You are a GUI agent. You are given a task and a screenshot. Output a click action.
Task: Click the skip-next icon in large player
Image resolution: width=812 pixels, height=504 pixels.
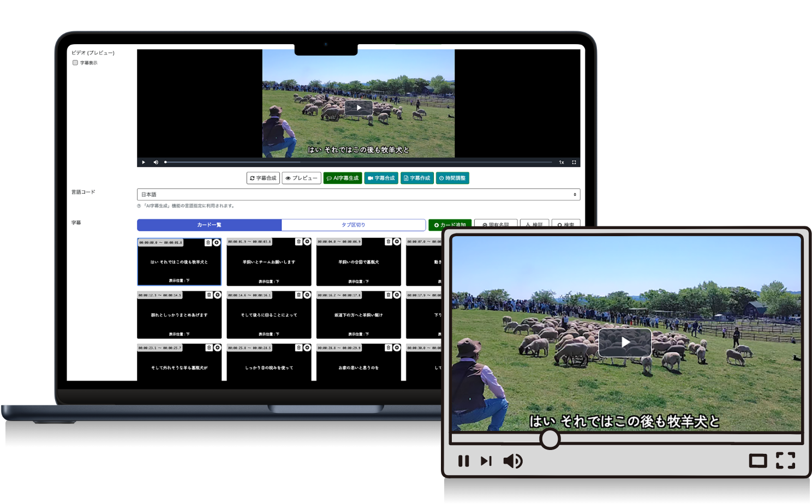point(486,461)
